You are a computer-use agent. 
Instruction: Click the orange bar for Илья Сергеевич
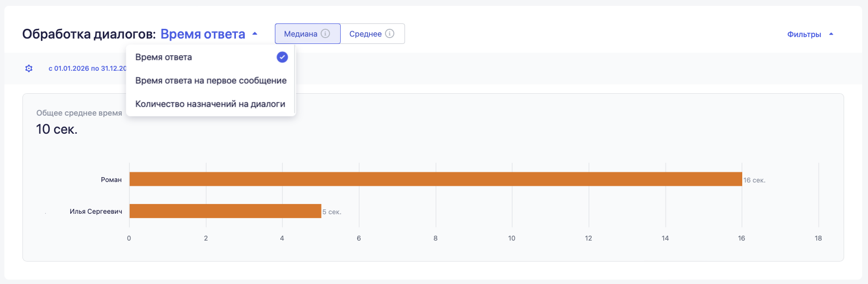(x=225, y=211)
